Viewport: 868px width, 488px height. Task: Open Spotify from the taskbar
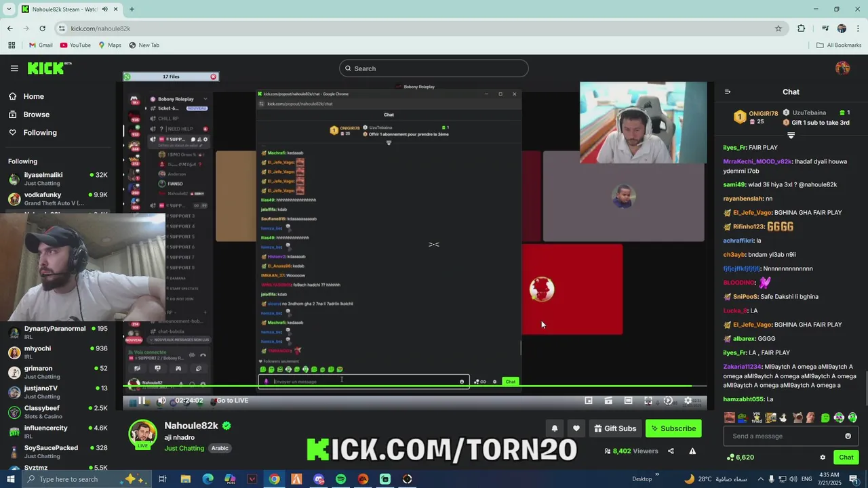(340, 479)
